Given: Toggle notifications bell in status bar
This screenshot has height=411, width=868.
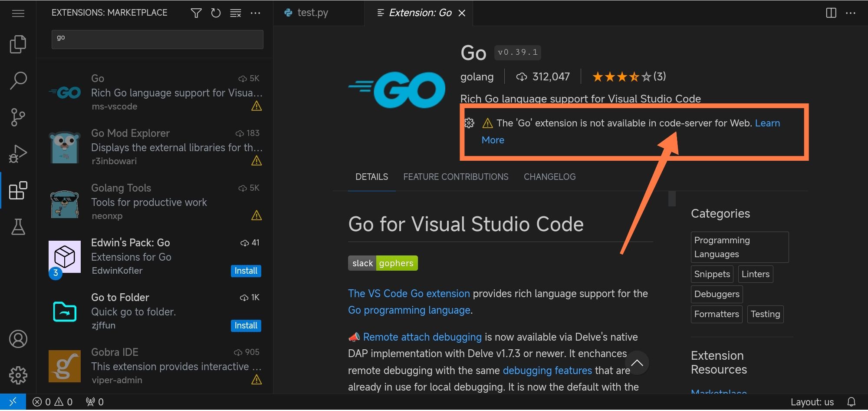Looking at the screenshot, I should (x=852, y=402).
